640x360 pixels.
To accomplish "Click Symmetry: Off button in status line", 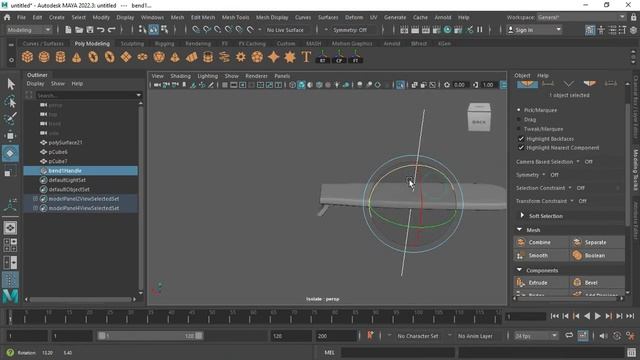I will 350,30.
